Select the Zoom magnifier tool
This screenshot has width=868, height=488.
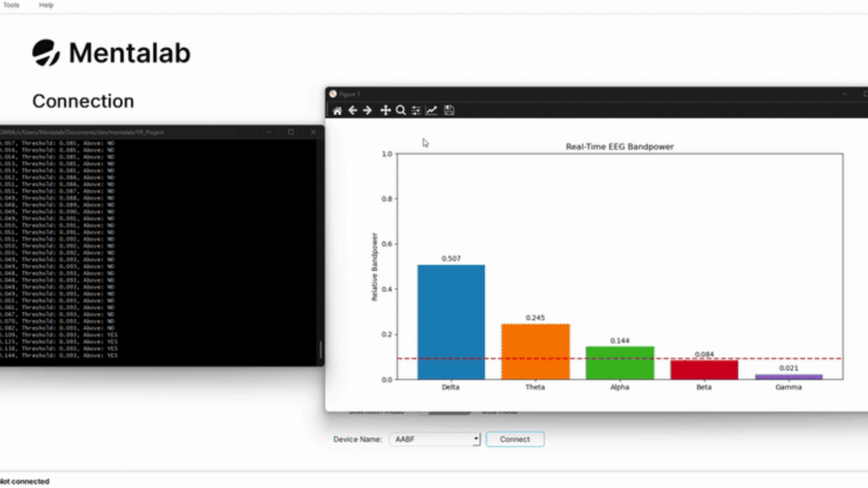pos(401,110)
